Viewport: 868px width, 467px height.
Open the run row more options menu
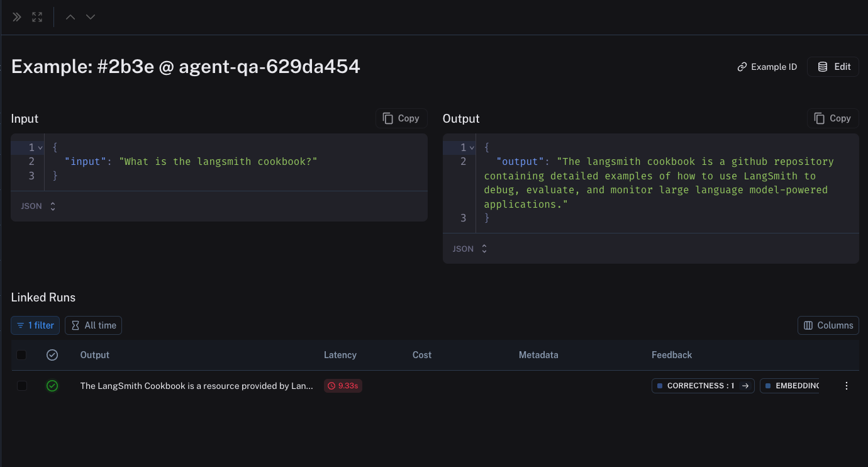click(847, 386)
